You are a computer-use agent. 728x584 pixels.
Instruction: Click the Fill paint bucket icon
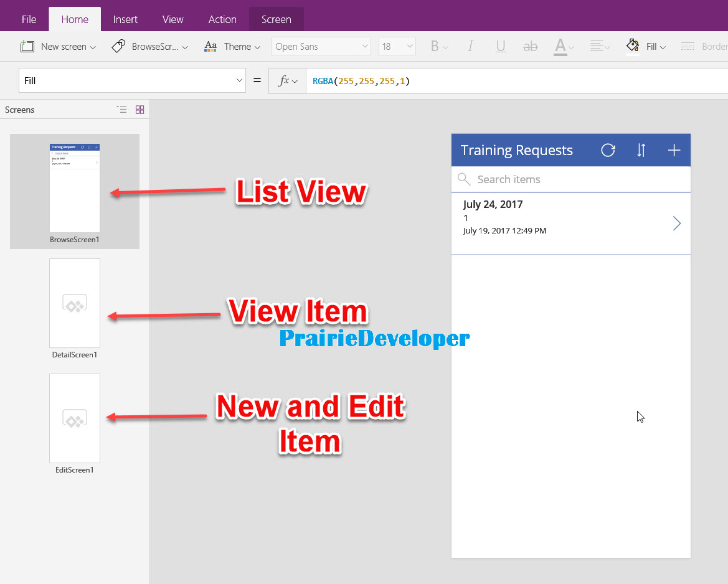[x=632, y=46]
